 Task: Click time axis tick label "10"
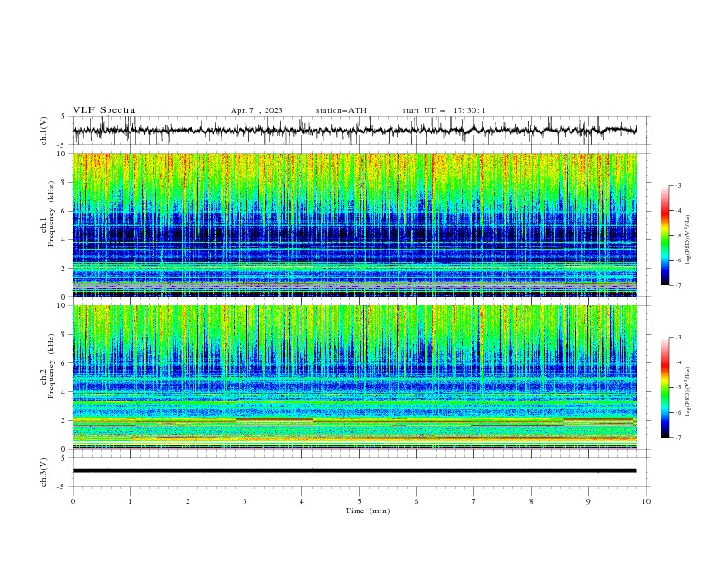(x=646, y=501)
